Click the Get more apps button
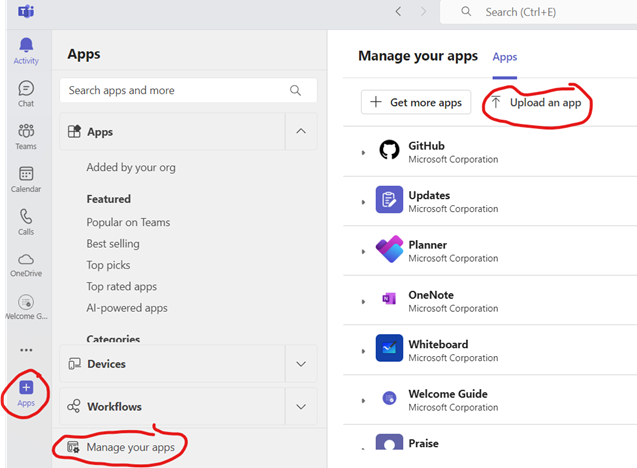Viewport: 637px width, 468px height. point(416,102)
